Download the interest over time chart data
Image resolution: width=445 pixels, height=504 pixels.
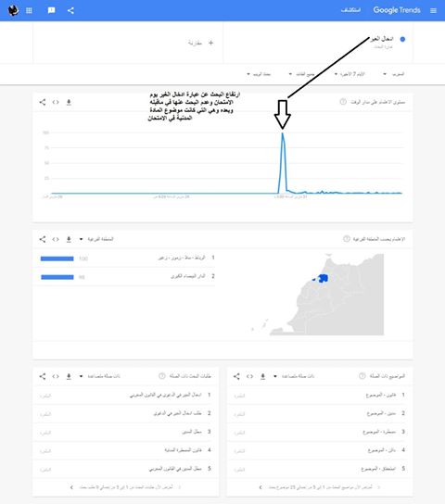(x=69, y=102)
